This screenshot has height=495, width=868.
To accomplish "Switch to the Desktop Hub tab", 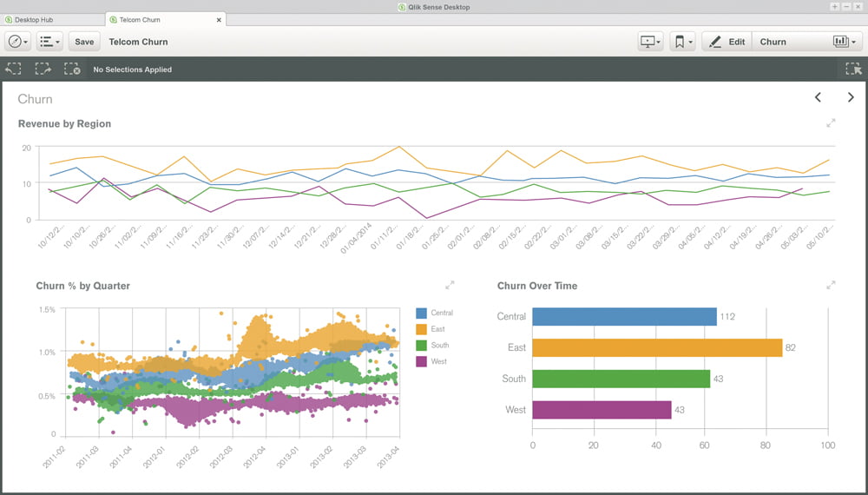I will 52,19.
